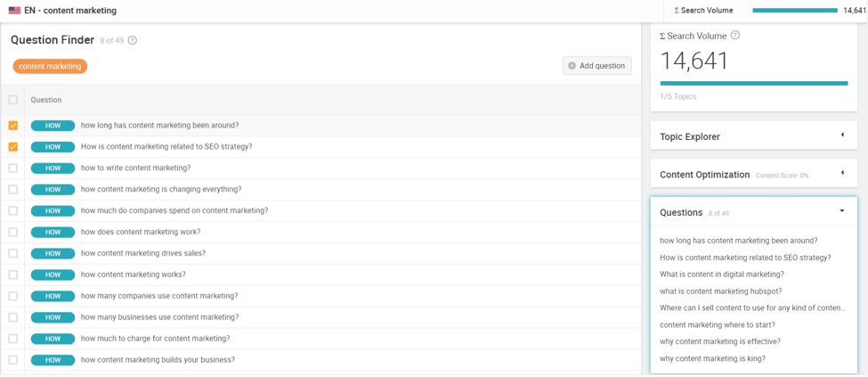The image size is (868, 377).
Task: Check 'how does content marketing work?'
Action: [x=13, y=232]
